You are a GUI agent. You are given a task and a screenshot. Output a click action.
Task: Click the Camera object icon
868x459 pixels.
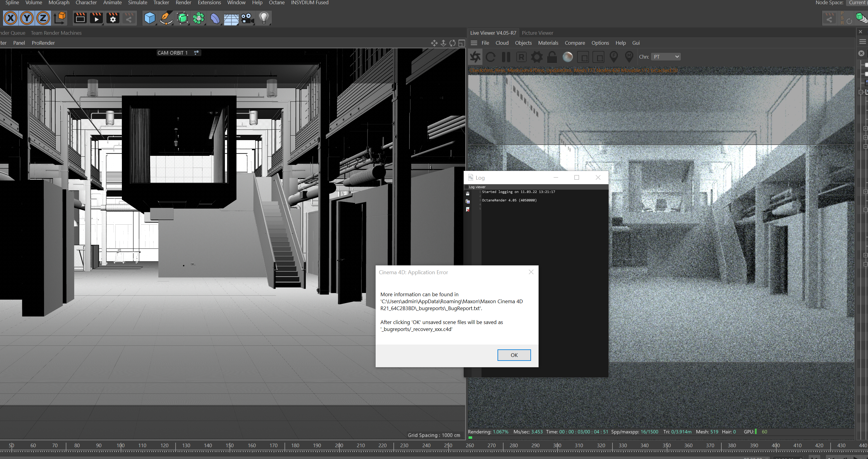coord(247,18)
